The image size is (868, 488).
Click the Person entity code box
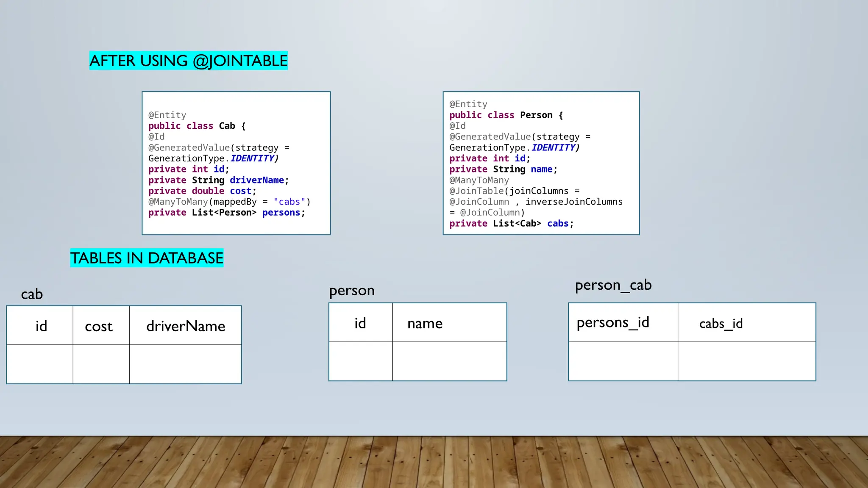(541, 163)
